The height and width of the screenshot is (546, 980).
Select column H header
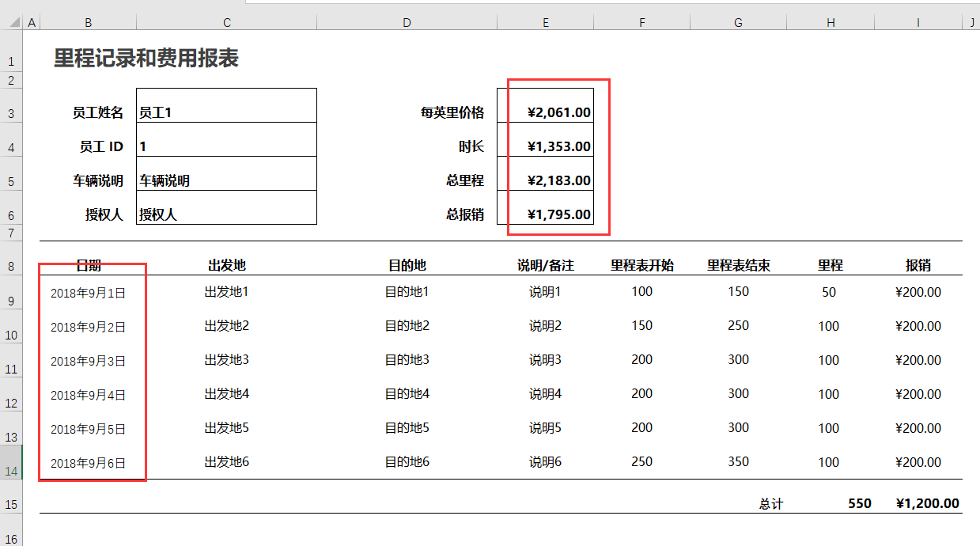pyautogui.click(x=831, y=22)
